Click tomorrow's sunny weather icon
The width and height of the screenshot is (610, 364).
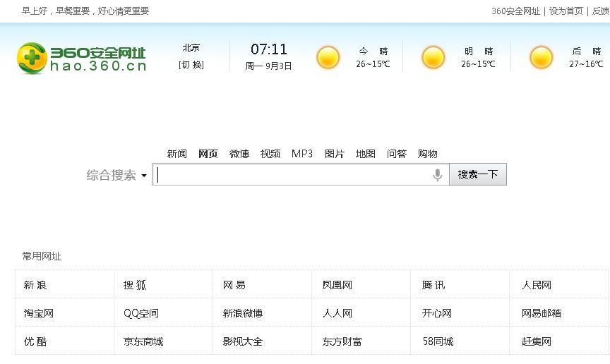pos(433,57)
